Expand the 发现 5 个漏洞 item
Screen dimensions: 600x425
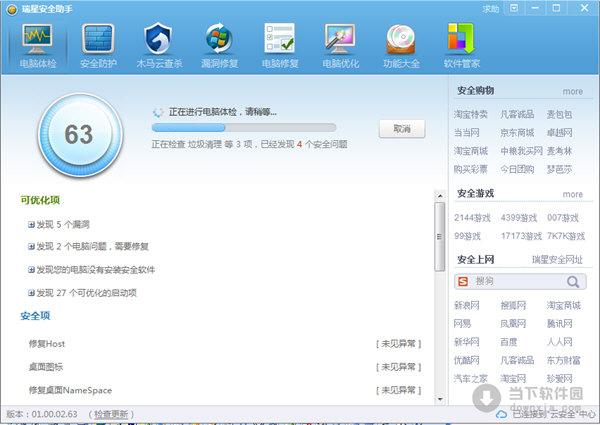(x=31, y=225)
